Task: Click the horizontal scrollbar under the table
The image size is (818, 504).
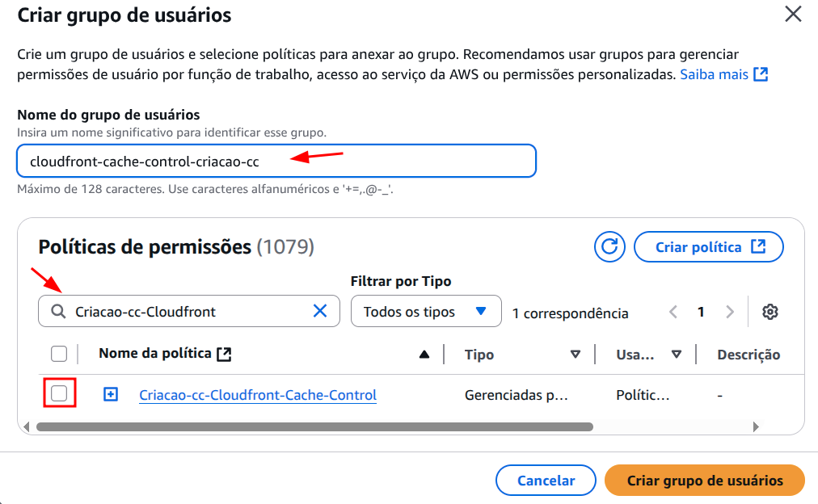Action: click(315, 426)
